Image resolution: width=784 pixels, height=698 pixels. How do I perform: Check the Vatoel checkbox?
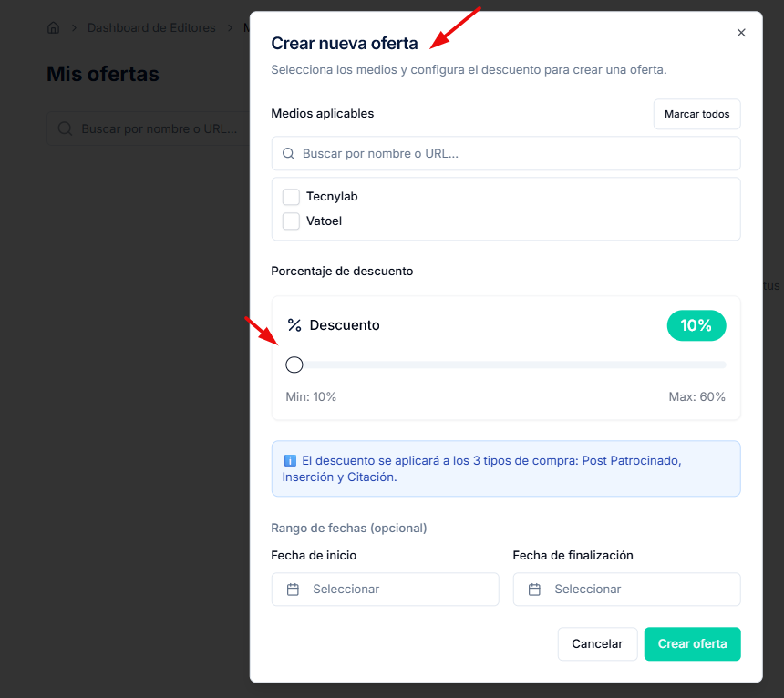(291, 221)
